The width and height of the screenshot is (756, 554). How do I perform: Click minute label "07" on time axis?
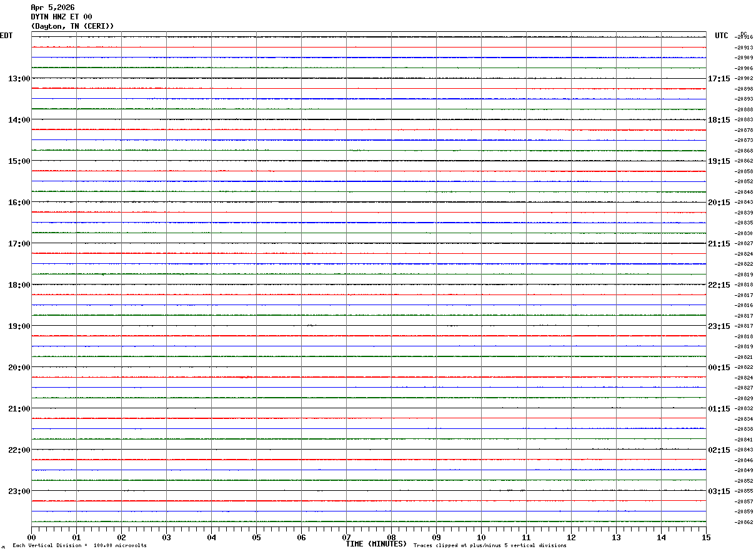tap(347, 538)
